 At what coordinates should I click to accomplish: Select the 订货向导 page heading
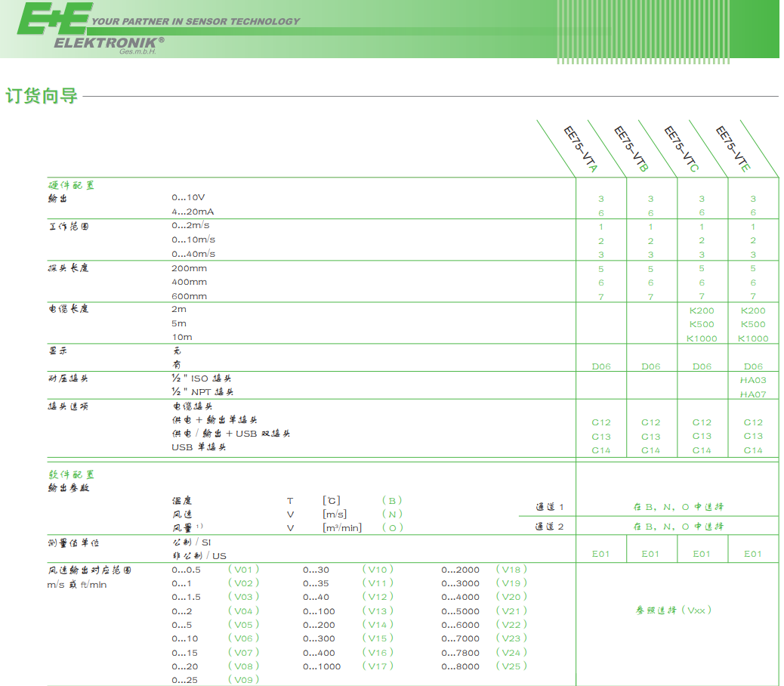click(42, 95)
